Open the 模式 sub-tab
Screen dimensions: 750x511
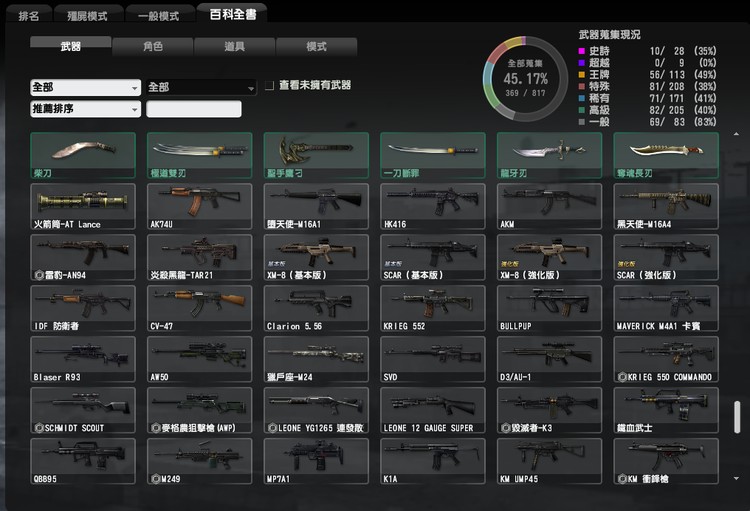tap(316, 46)
